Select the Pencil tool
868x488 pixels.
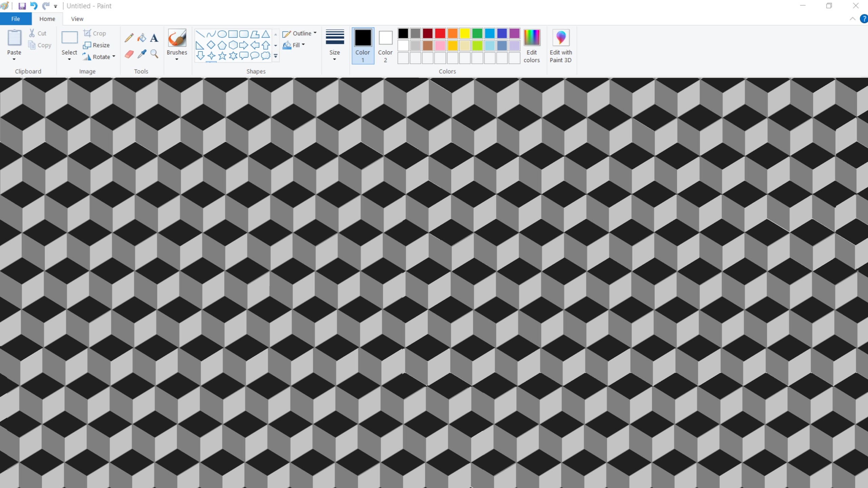click(129, 38)
